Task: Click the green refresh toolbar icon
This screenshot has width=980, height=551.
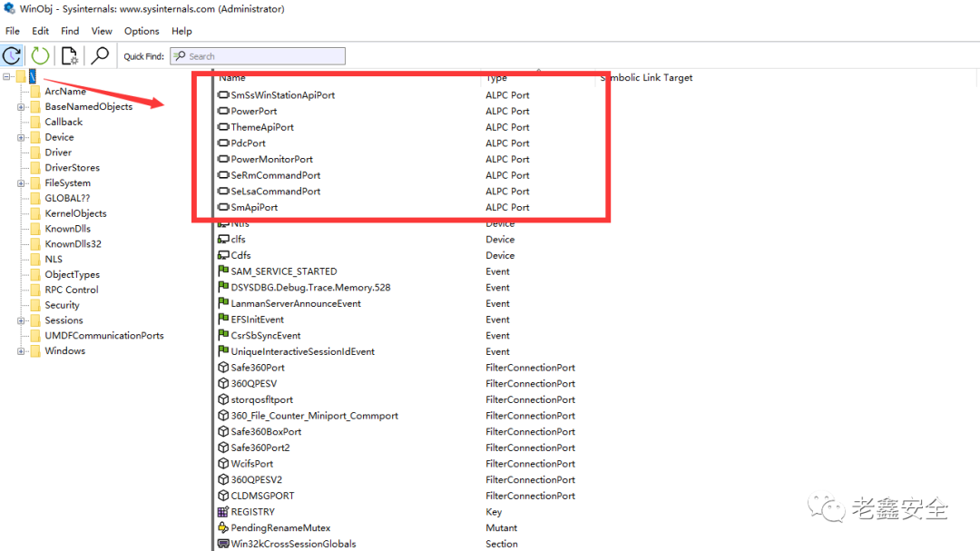Action: 40,55
